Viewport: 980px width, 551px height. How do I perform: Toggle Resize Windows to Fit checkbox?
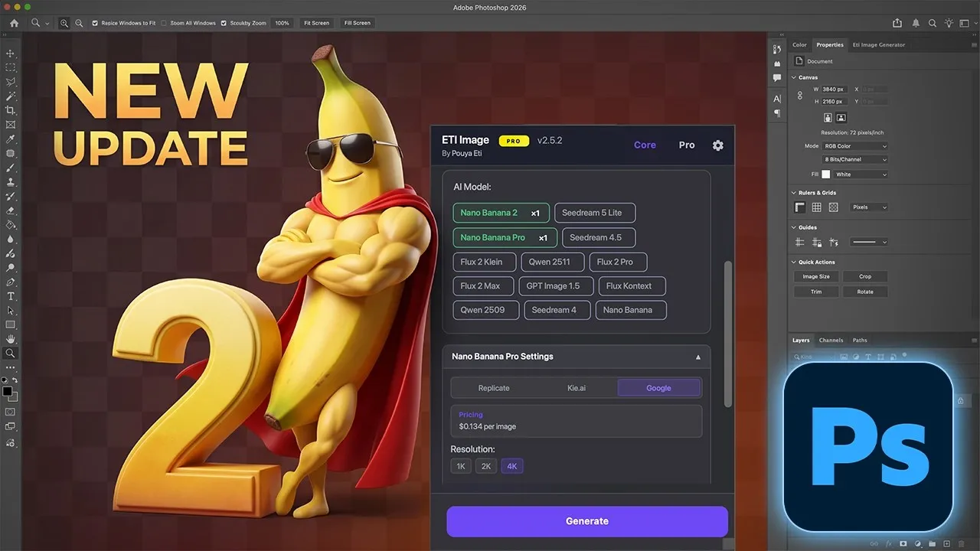coord(95,23)
